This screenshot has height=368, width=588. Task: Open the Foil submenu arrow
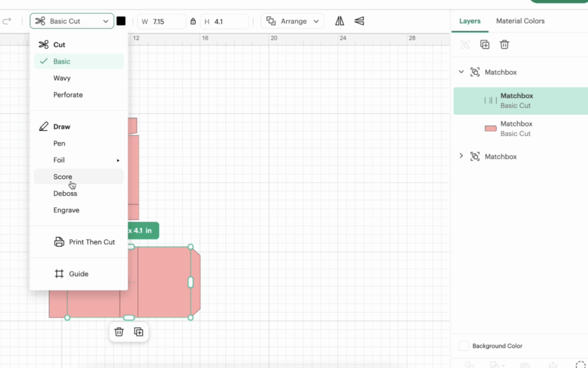pyautogui.click(x=118, y=160)
